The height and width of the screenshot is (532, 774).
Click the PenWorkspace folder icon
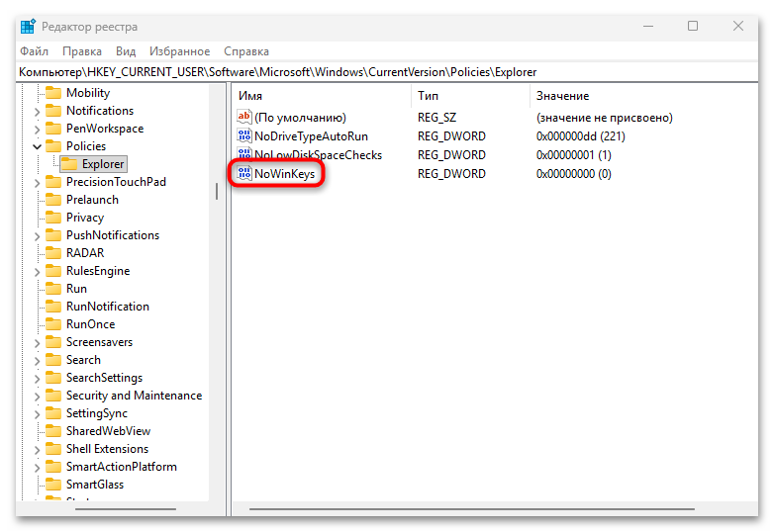coord(53,129)
